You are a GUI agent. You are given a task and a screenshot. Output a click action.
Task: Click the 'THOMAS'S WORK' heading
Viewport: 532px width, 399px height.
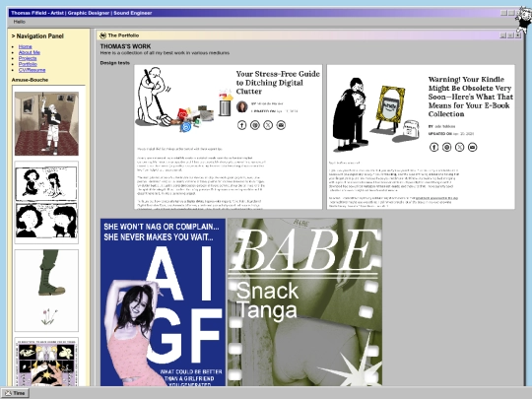click(125, 46)
